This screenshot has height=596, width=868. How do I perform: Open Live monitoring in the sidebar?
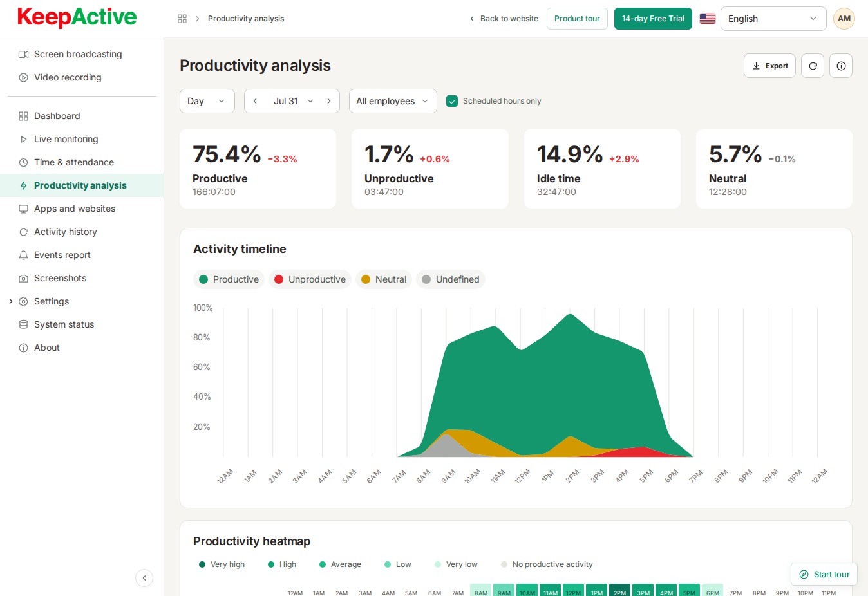coord(82,139)
